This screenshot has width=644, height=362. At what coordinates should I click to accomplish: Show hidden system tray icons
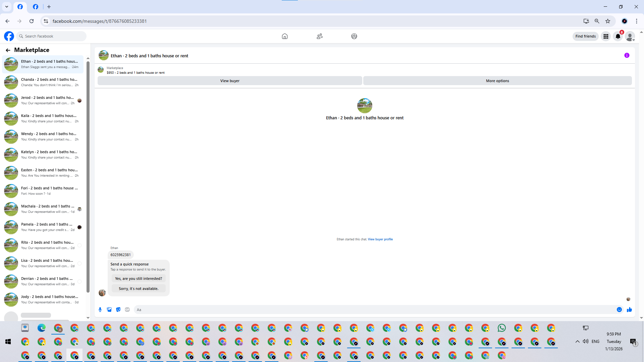577,342
